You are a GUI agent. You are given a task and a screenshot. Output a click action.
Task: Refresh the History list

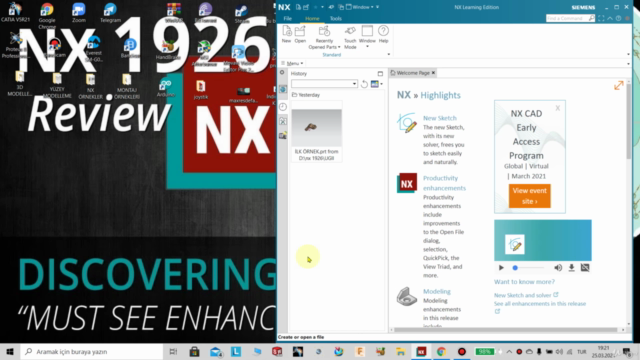click(364, 84)
